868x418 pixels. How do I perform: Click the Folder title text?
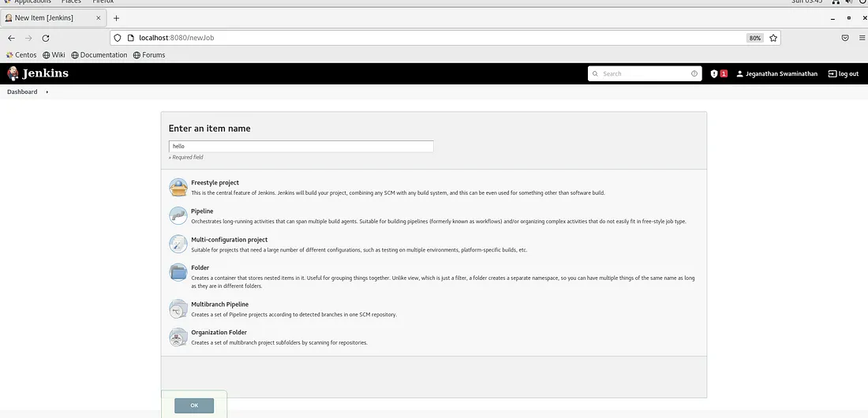point(200,268)
